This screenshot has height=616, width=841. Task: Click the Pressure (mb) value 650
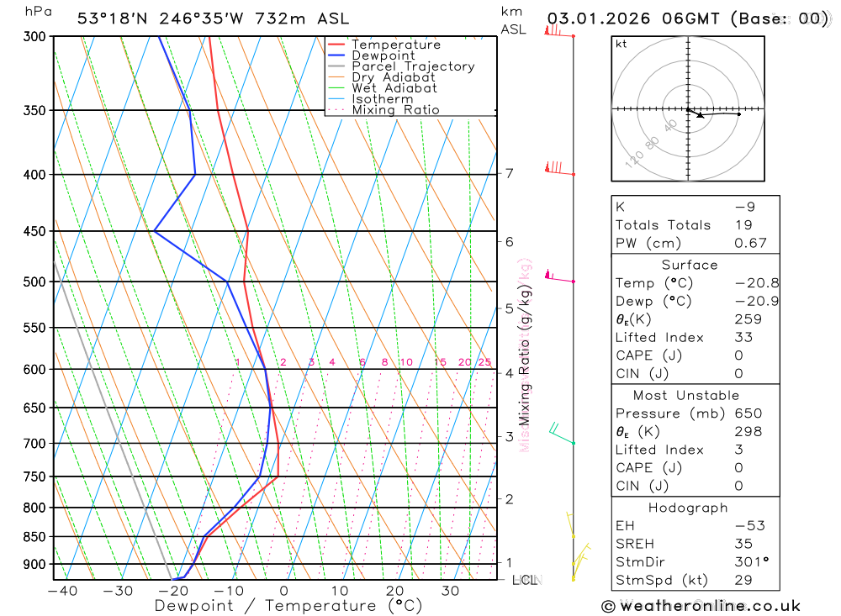coord(748,413)
